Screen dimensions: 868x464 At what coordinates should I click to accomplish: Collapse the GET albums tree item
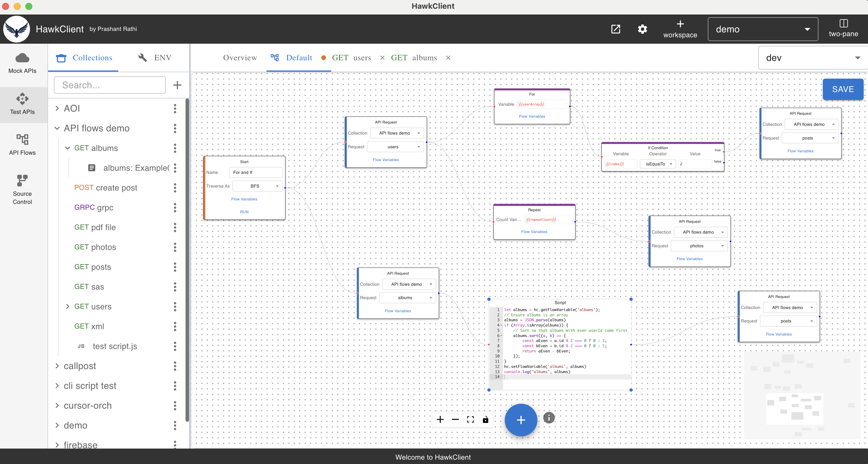(68, 148)
